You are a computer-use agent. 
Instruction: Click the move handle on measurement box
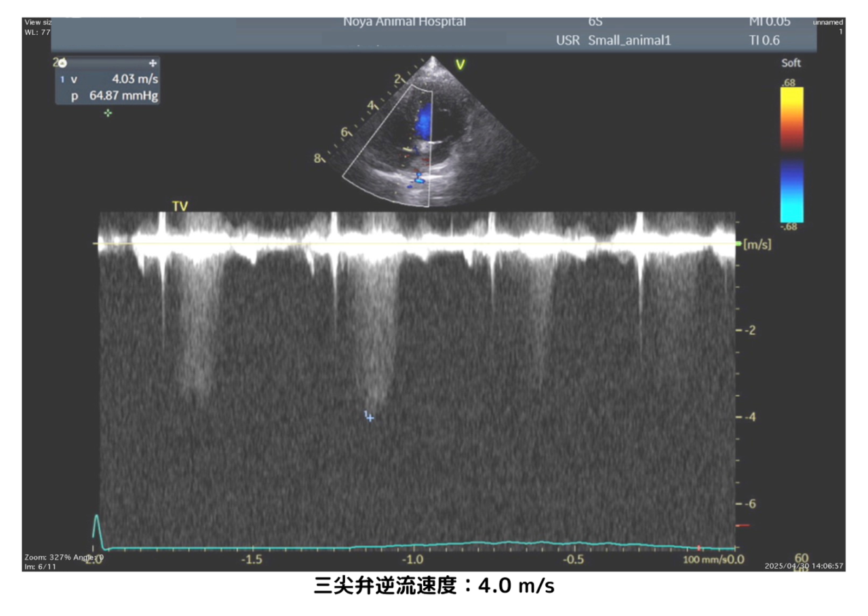click(153, 62)
